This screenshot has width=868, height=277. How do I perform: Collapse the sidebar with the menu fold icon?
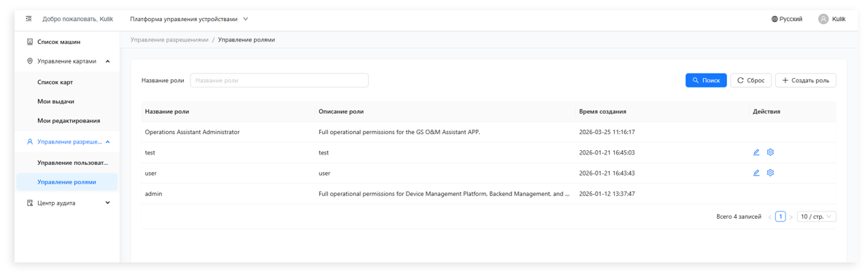tap(28, 19)
